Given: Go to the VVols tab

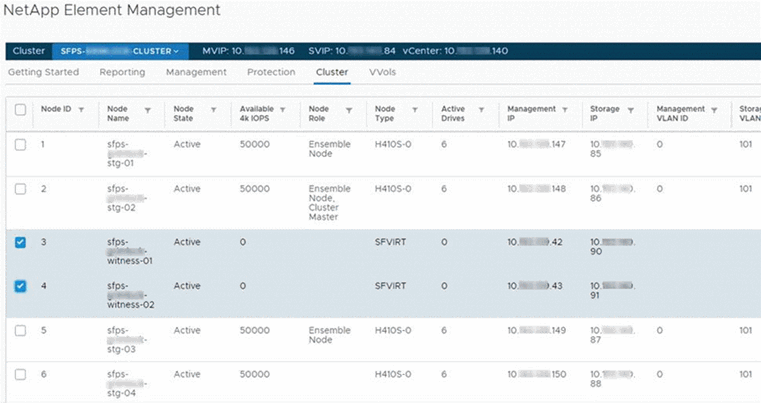Looking at the screenshot, I should pyautogui.click(x=382, y=72).
